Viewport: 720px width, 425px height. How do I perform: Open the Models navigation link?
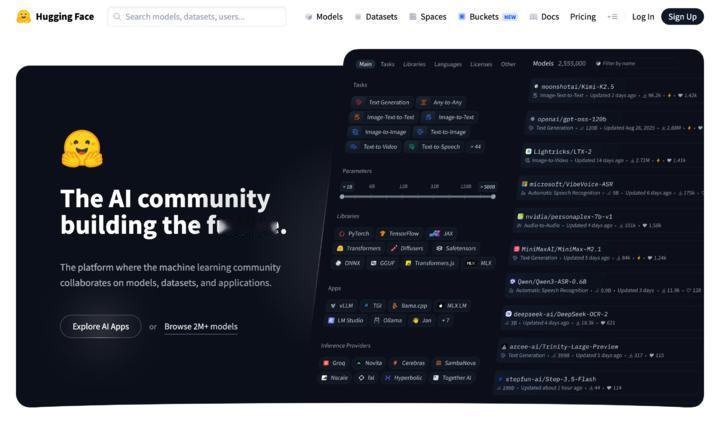(x=324, y=17)
